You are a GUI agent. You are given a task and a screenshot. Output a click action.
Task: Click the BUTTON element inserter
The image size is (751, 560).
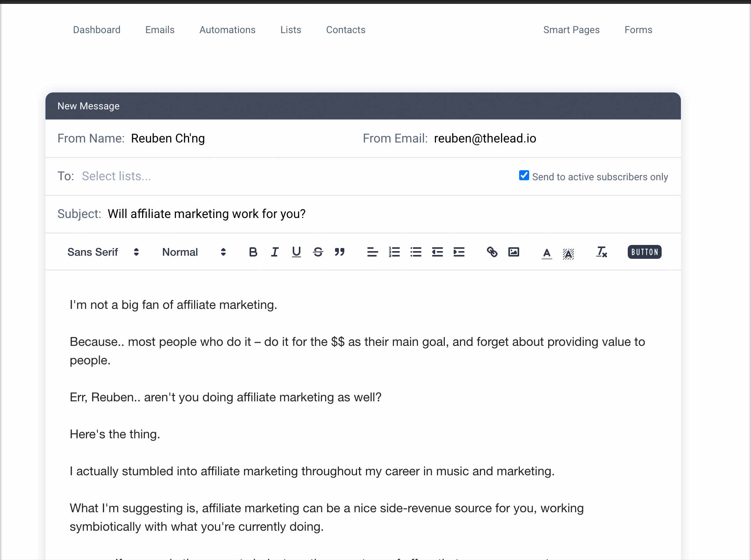645,251
